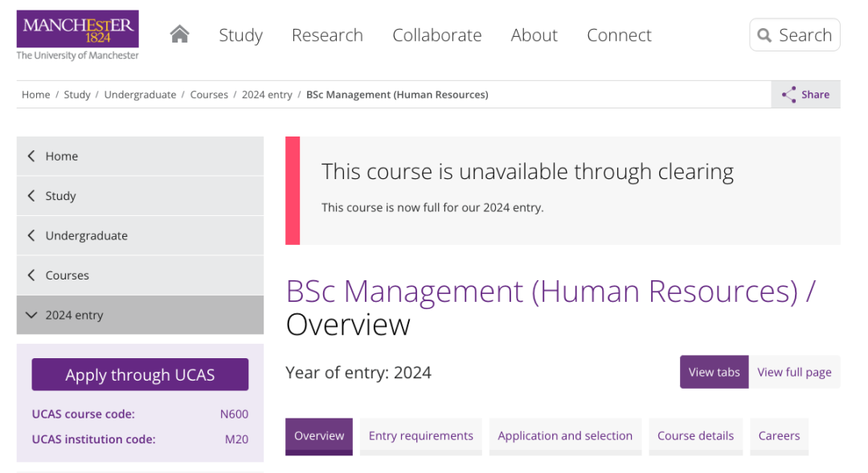Follow the Undergraduate breadcrumb link
This screenshot has width=868, height=473.
140,95
